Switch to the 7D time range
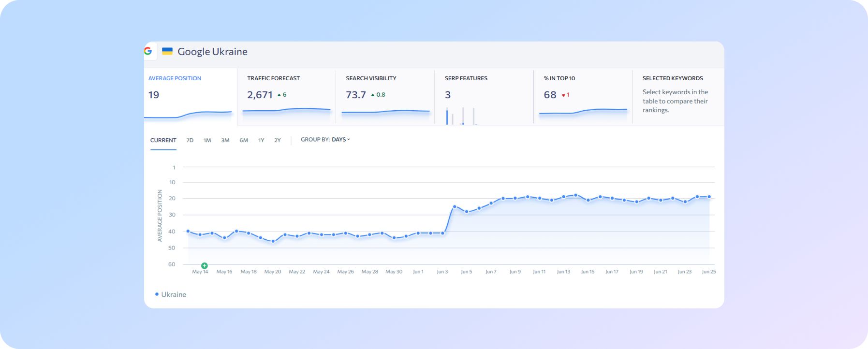Screen dimensions: 868x349 [190, 140]
